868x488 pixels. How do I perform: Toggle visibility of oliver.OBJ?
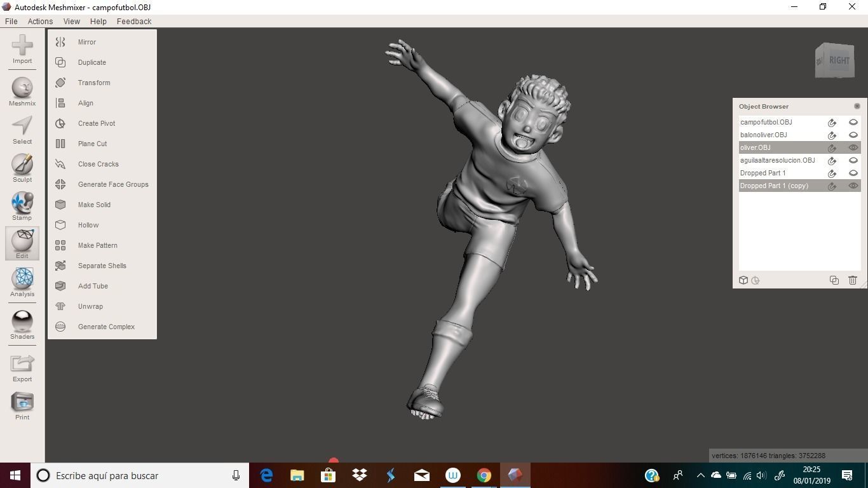pyautogui.click(x=853, y=147)
